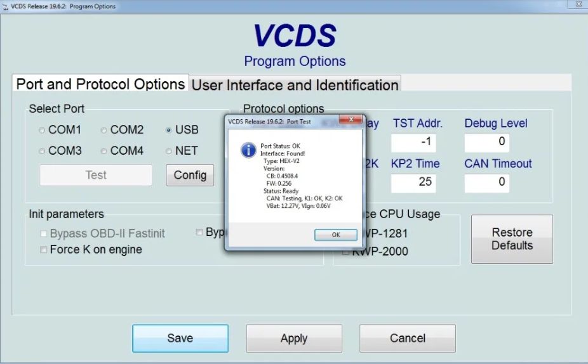Open the port Config button
Image resolution: width=588 pixels, height=364 pixels.
coord(190,175)
